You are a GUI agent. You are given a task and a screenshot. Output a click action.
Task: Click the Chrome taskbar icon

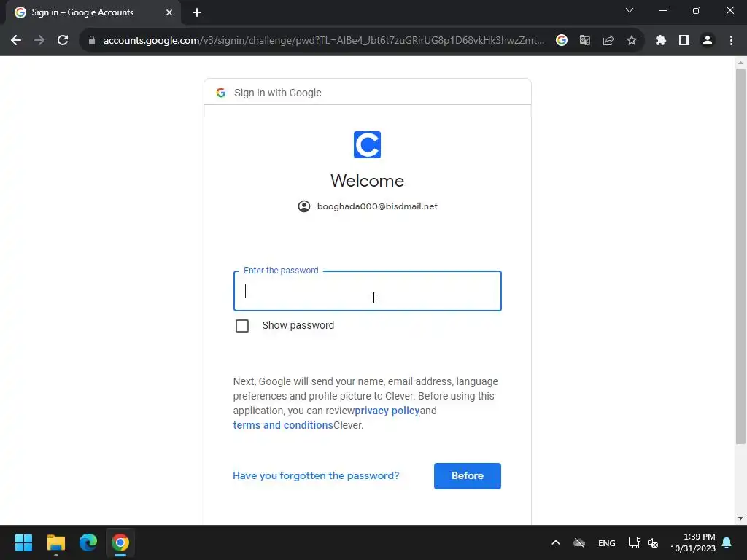[120, 542]
